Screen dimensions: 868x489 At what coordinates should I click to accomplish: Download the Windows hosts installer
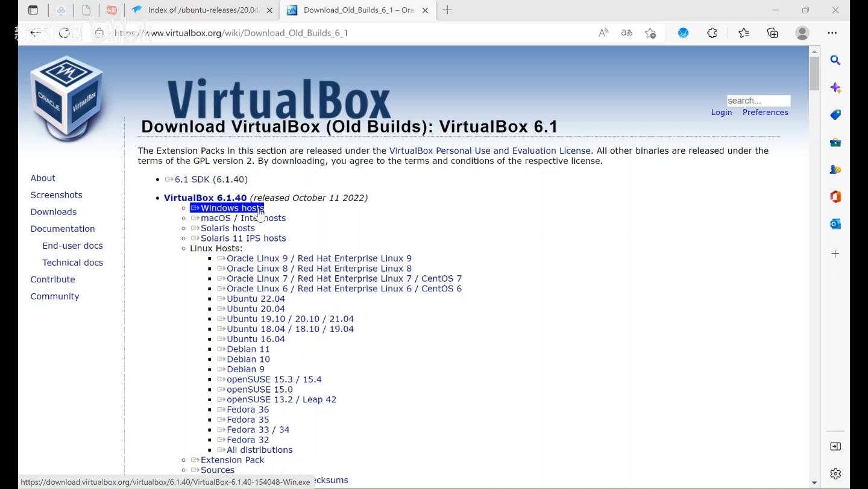tap(227, 208)
